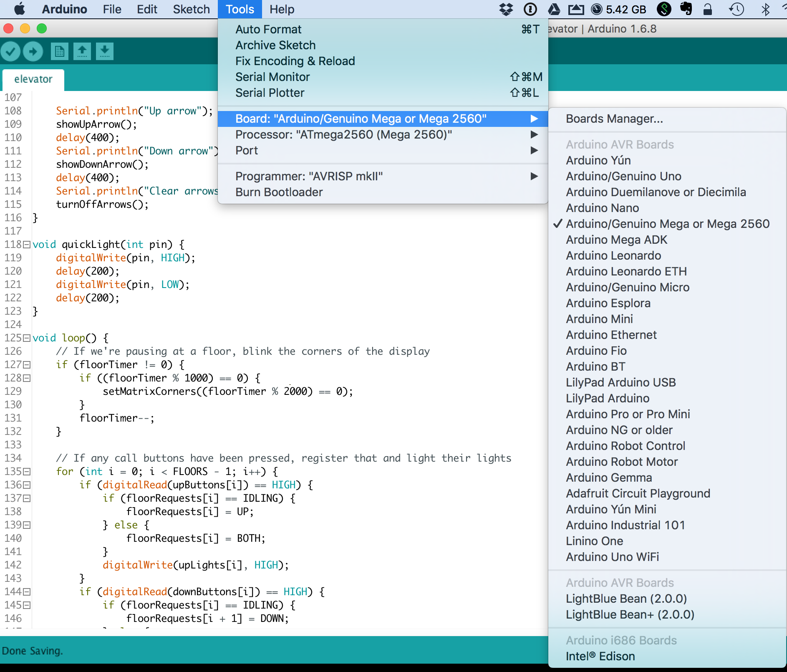Choose the checked Arduino/Genuino Mega 2560 board
The height and width of the screenshot is (672, 787).
667,224
